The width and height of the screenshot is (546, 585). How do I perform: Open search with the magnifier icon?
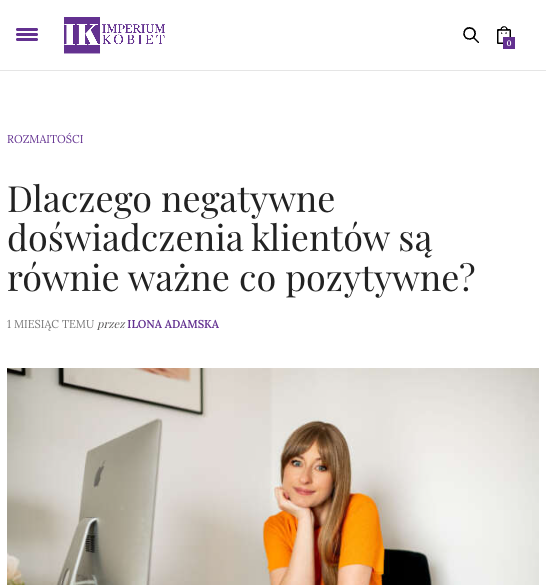(x=471, y=35)
